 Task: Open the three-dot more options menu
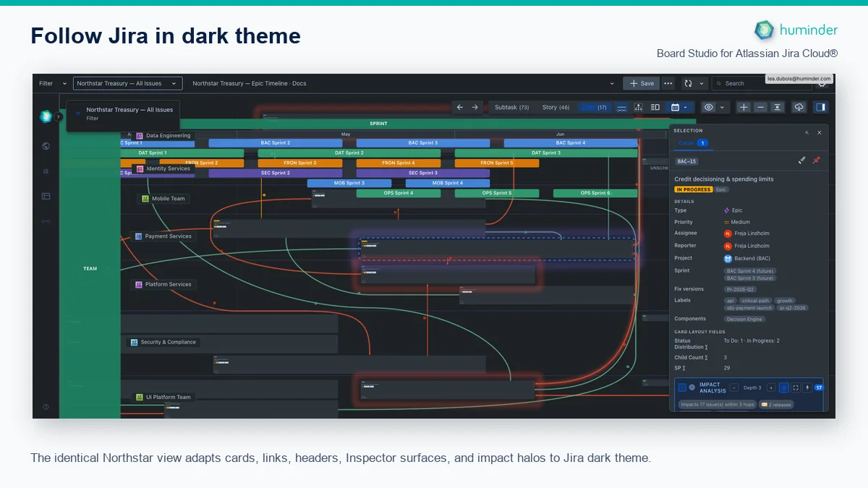[x=668, y=83]
